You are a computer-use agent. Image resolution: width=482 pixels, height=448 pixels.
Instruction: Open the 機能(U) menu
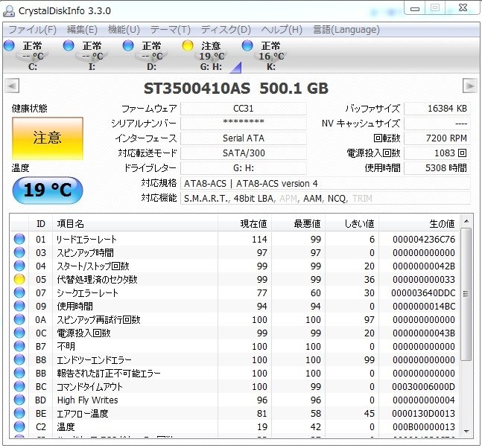pos(124,30)
